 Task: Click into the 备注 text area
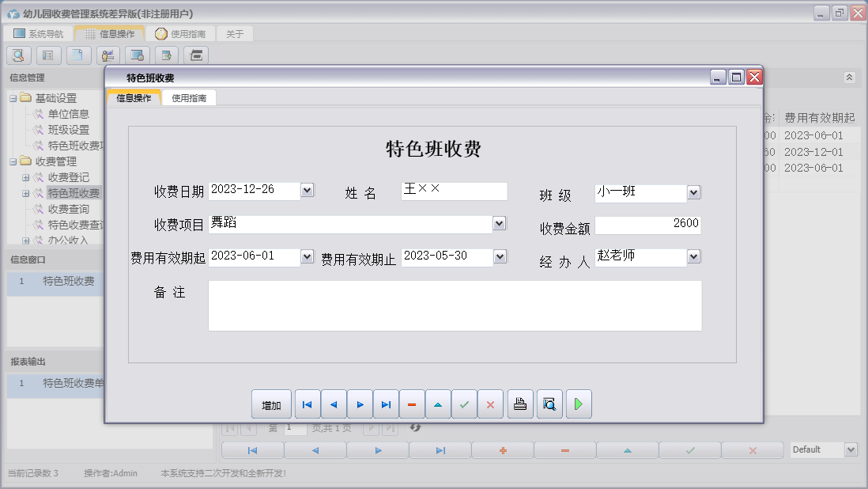coord(455,305)
